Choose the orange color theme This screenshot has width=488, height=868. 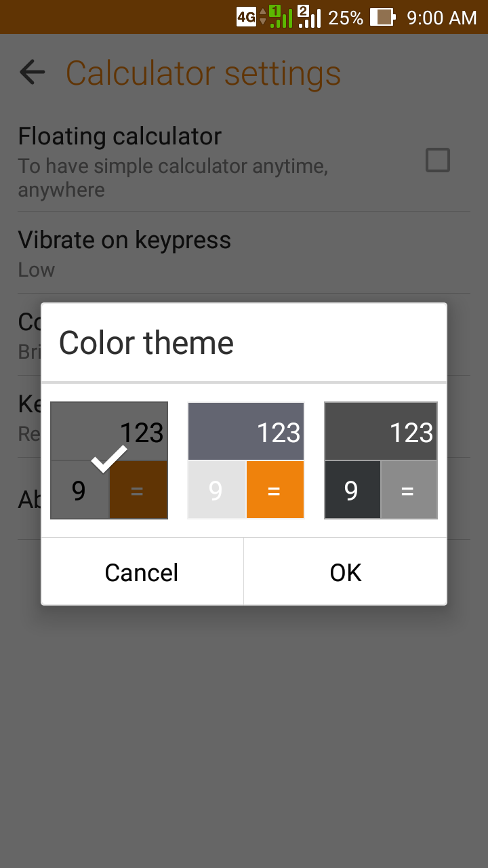click(246, 460)
